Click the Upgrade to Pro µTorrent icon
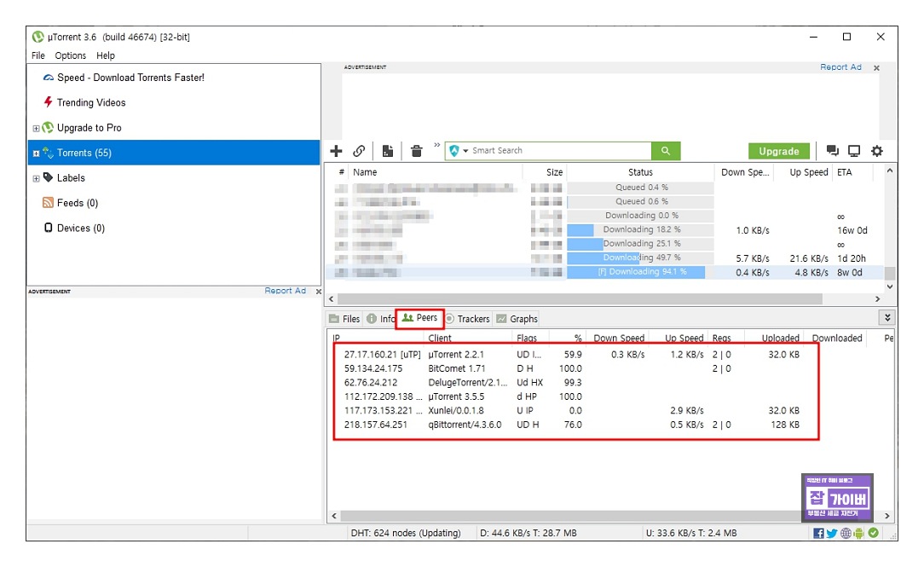 48,127
